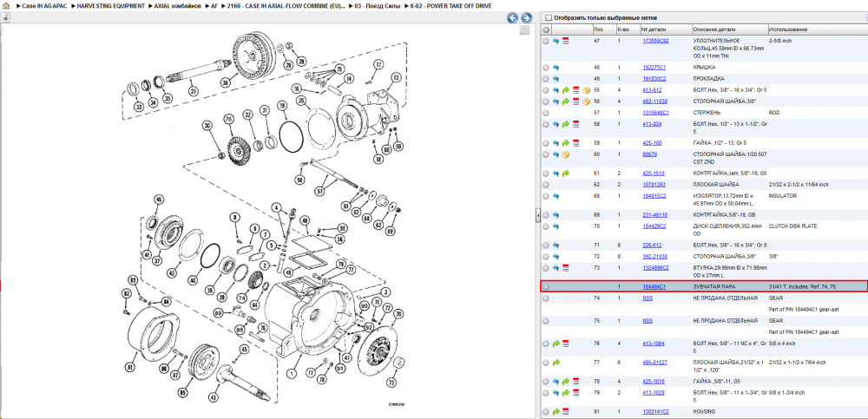Screen dimensions: 868x419
Task: Click green forward arrow for part 413-612
Action: tap(565, 89)
